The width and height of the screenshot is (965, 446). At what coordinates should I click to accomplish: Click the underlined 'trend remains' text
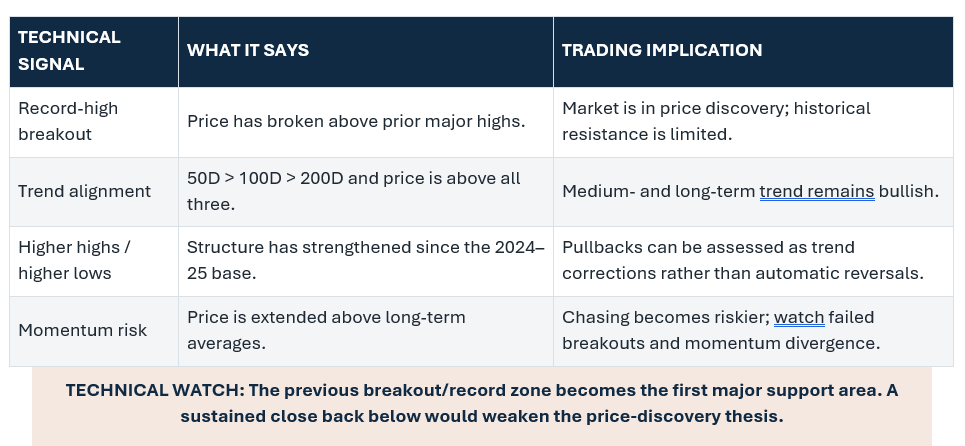click(817, 191)
